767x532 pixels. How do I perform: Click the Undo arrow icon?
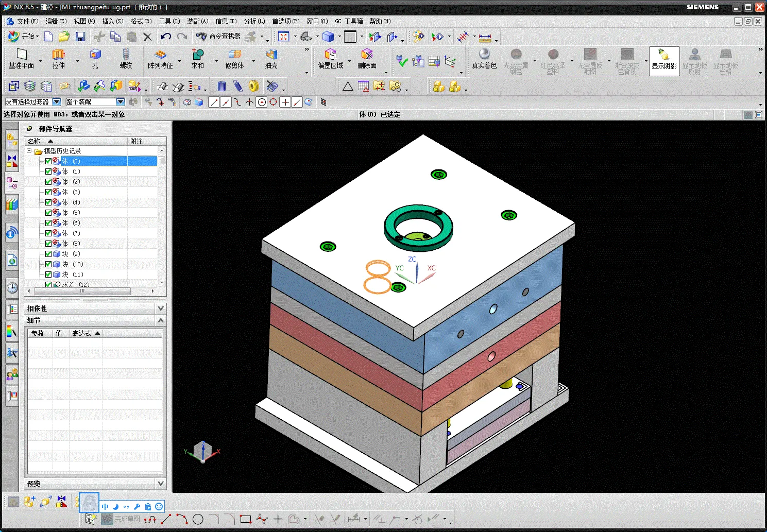click(x=165, y=37)
